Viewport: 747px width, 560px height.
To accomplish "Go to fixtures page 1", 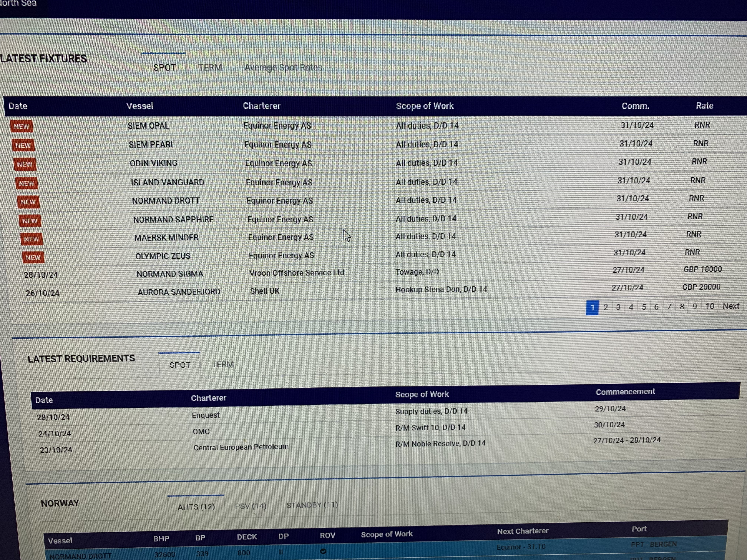I will coord(592,308).
